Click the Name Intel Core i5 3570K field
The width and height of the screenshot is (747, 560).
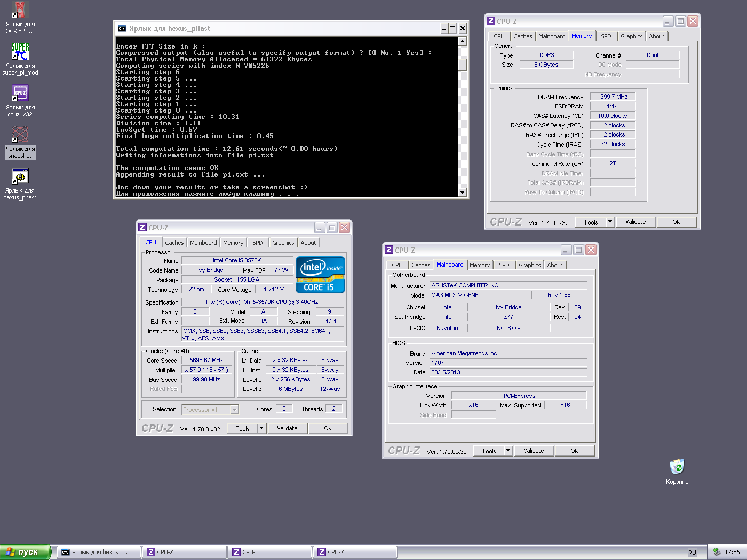(x=237, y=260)
